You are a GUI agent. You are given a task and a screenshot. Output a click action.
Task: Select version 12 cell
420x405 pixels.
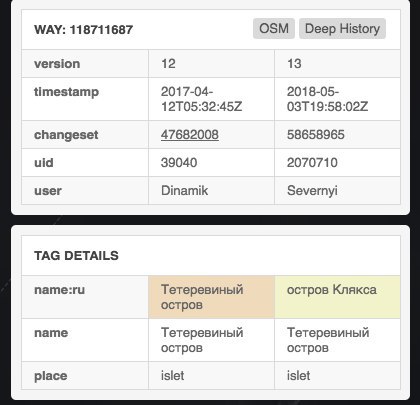(x=211, y=64)
